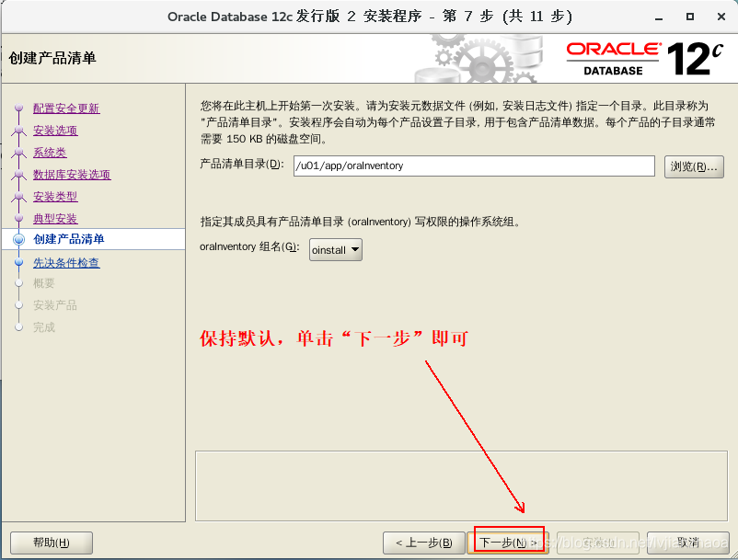Viewport: 738px width, 560px height.
Task: Click the active step bullet for 创建产品清单
Action: [x=18, y=239]
